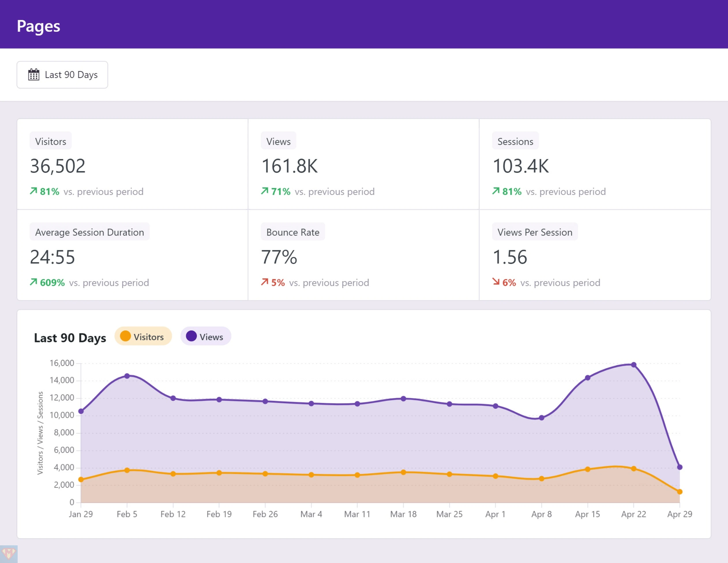Click the 77% bounce rate value
The height and width of the screenshot is (563, 728).
click(279, 257)
